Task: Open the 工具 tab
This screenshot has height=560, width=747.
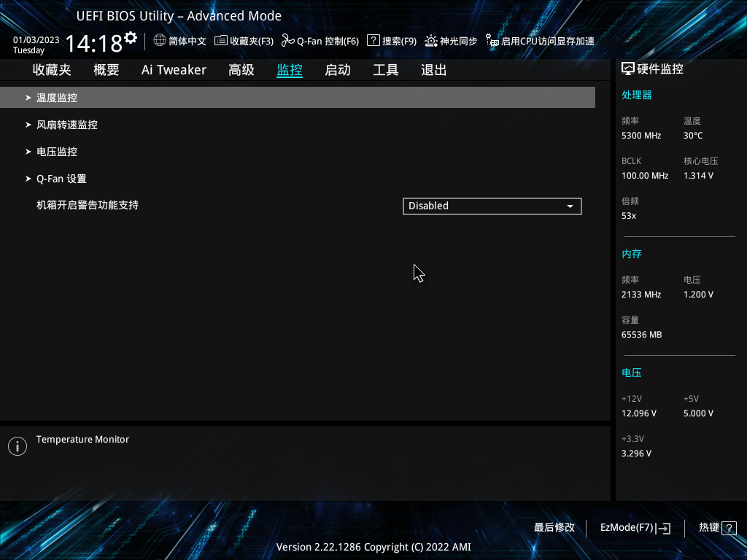Action: [x=386, y=70]
